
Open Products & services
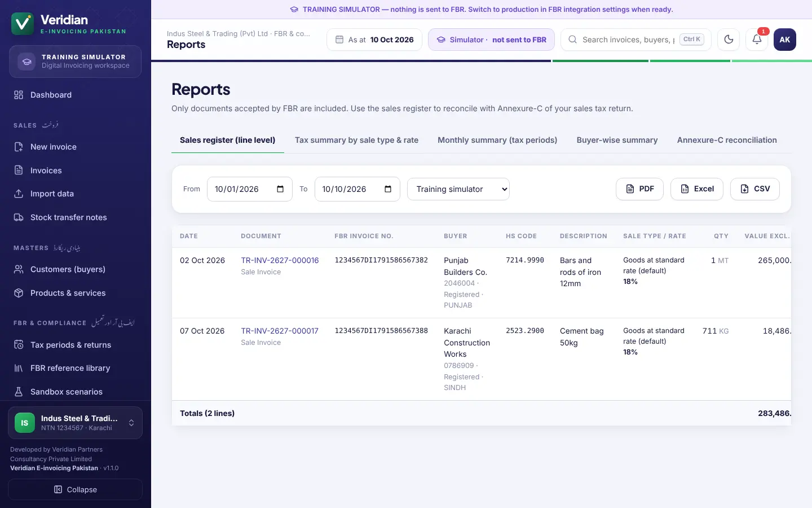(x=75, y=293)
